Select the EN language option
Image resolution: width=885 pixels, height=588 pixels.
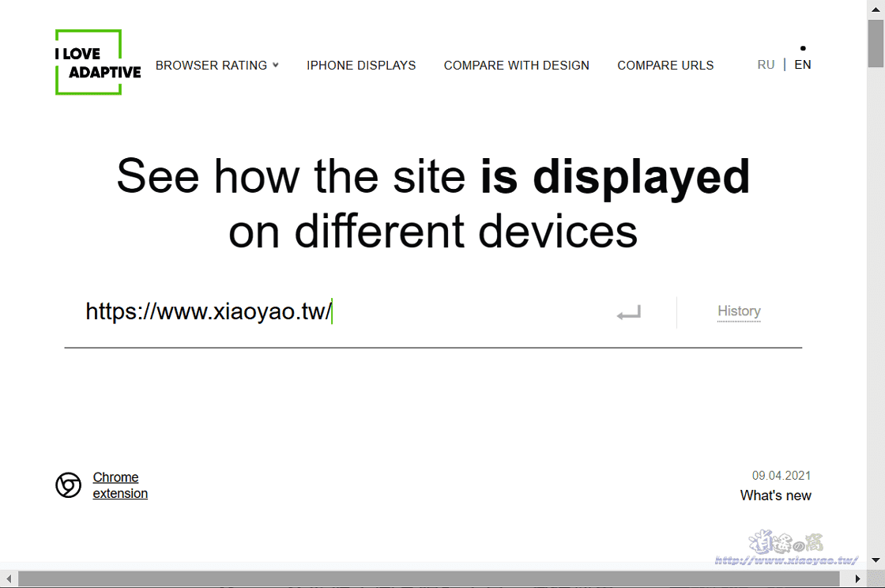point(803,65)
